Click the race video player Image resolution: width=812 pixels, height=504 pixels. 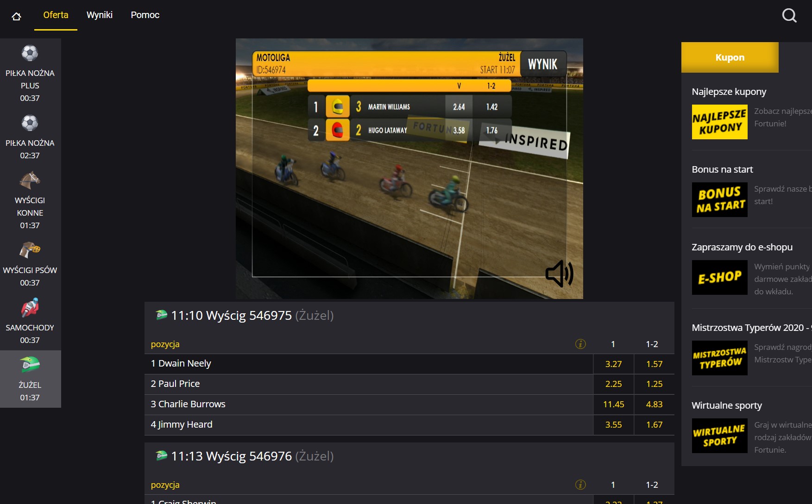coord(409,168)
